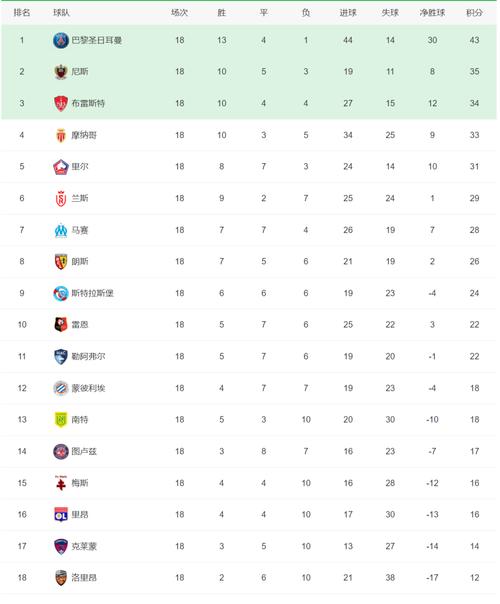
Task: Open the 蒙彼利埃 team name link
Action: click(88, 388)
